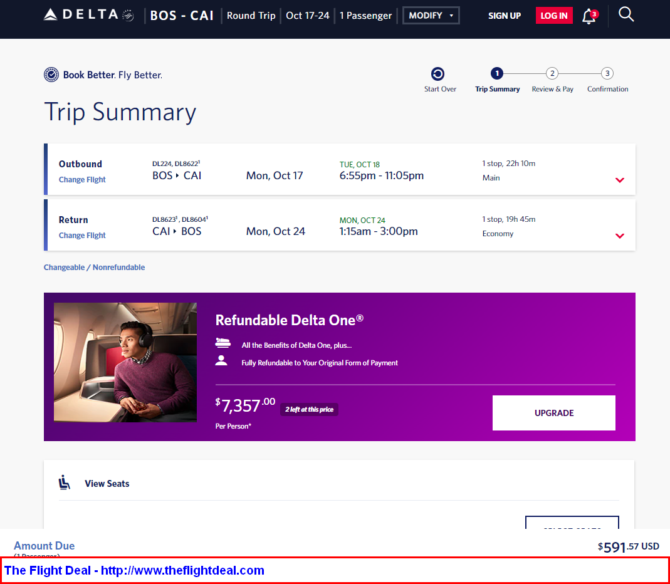Open search with magnifying glass icon
This screenshot has height=584, width=670.
[626, 15]
